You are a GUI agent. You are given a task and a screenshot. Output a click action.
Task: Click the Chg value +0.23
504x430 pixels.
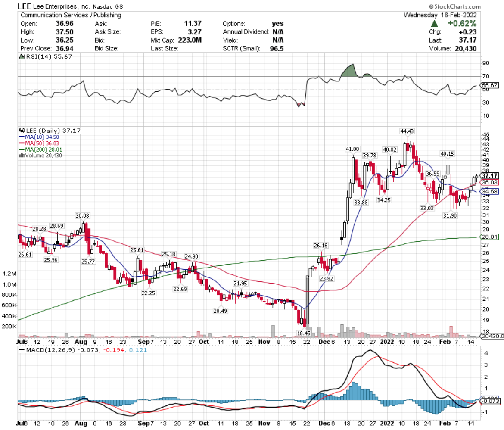click(468, 32)
